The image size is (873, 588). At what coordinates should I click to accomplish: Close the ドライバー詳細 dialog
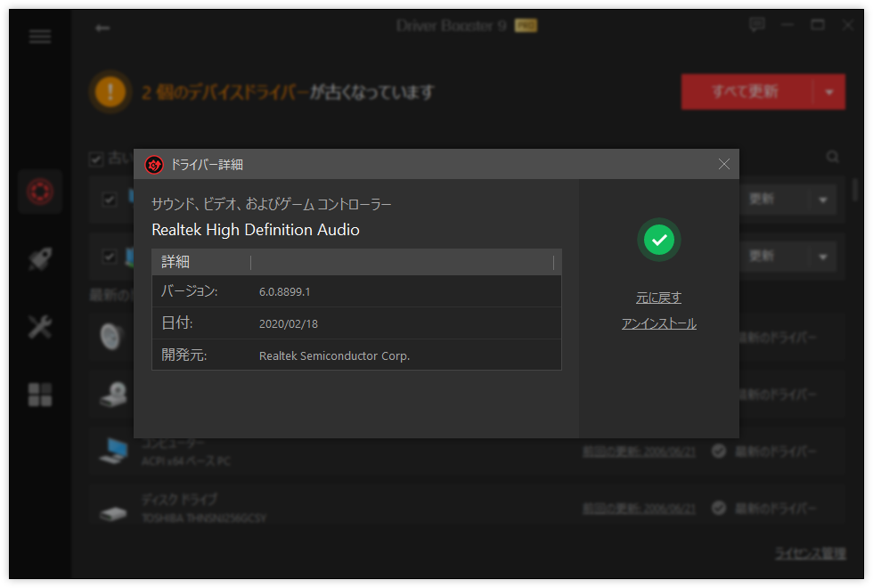click(723, 164)
